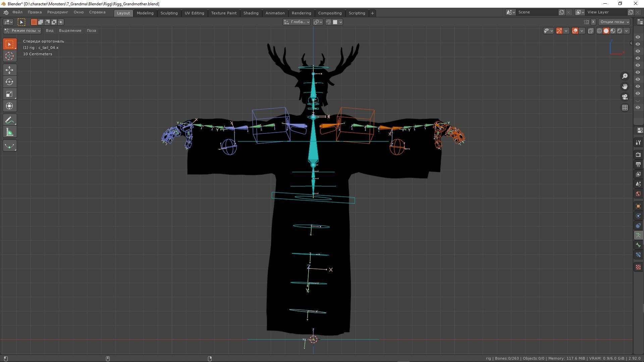This screenshot has width=644, height=362.
Task: Open the Pose Mode dropdown
Action: pos(22,31)
